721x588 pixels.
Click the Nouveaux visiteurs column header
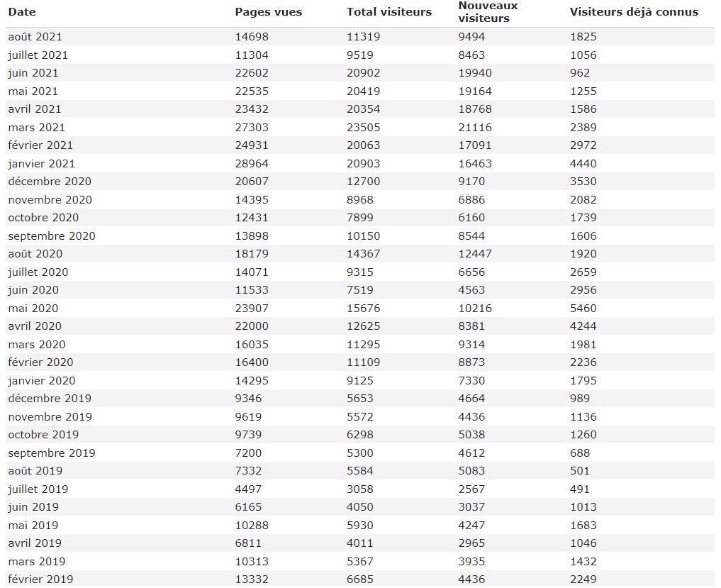tap(488, 12)
